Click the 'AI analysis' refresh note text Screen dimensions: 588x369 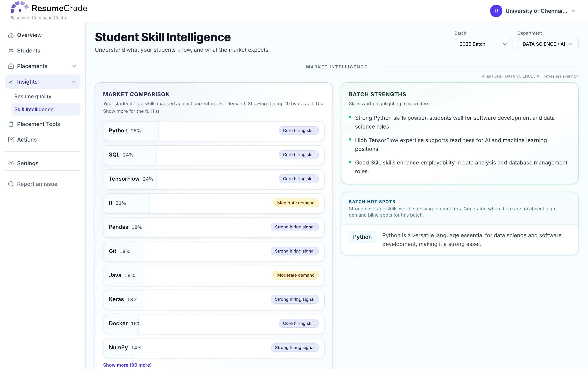pos(530,76)
